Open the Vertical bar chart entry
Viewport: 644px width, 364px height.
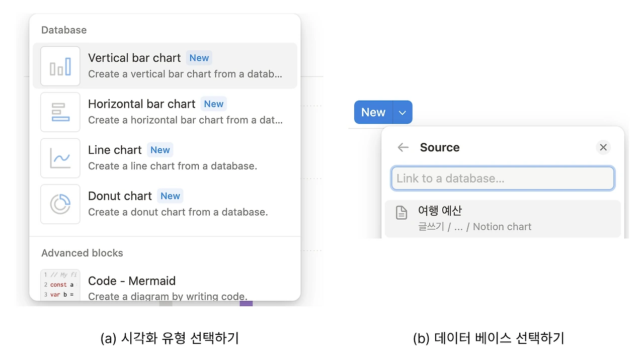(165, 66)
